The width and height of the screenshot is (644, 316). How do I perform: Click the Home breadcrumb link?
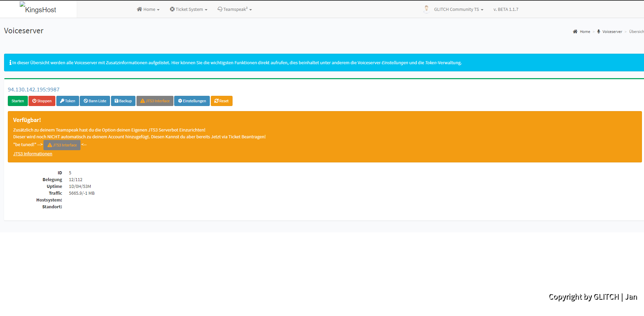(585, 32)
